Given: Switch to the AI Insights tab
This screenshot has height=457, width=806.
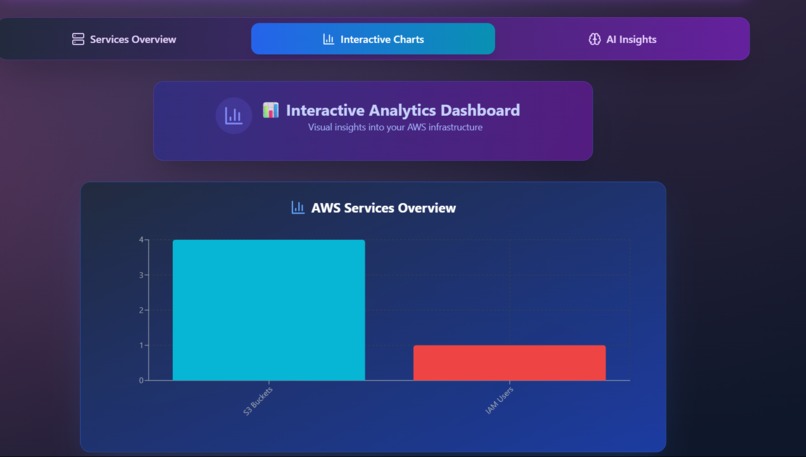Looking at the screenshot, I should [x=622, y=39].
